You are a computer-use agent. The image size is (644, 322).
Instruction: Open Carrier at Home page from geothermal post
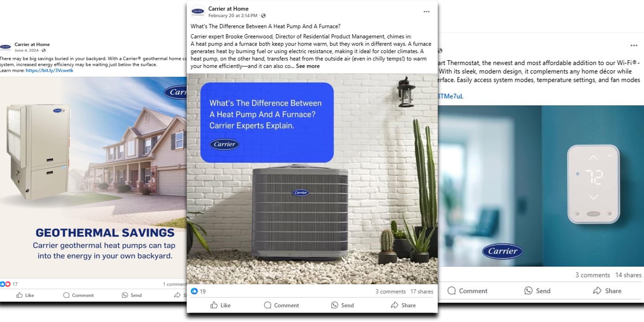[32, 45]
